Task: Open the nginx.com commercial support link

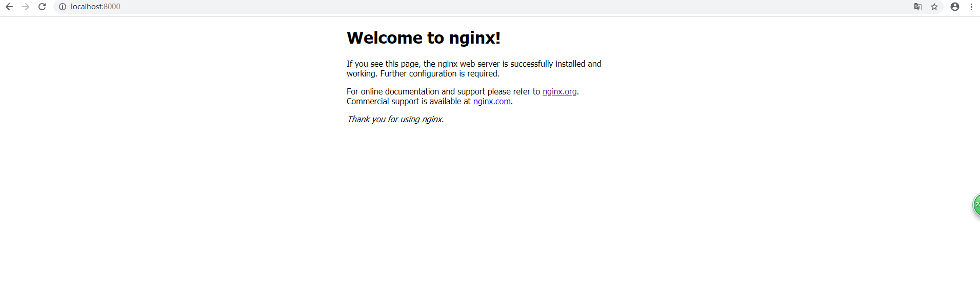Action: pos(492,101)
